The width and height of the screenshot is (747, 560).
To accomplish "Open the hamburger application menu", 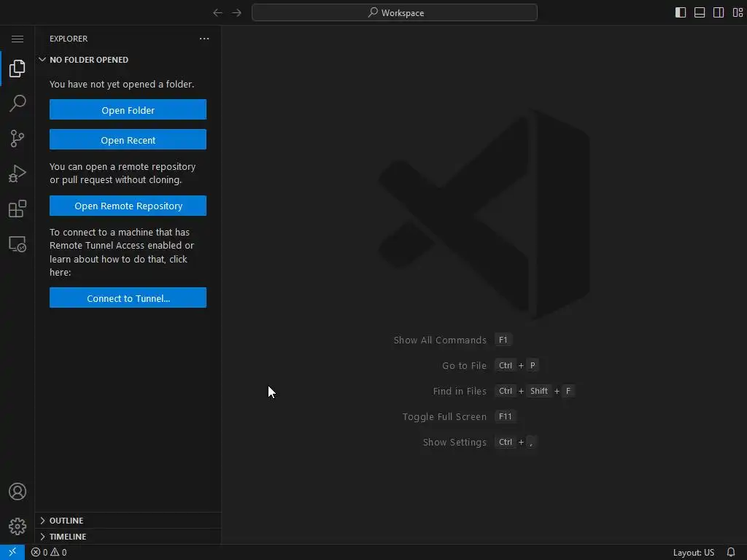I will click(x=18, y=39).
